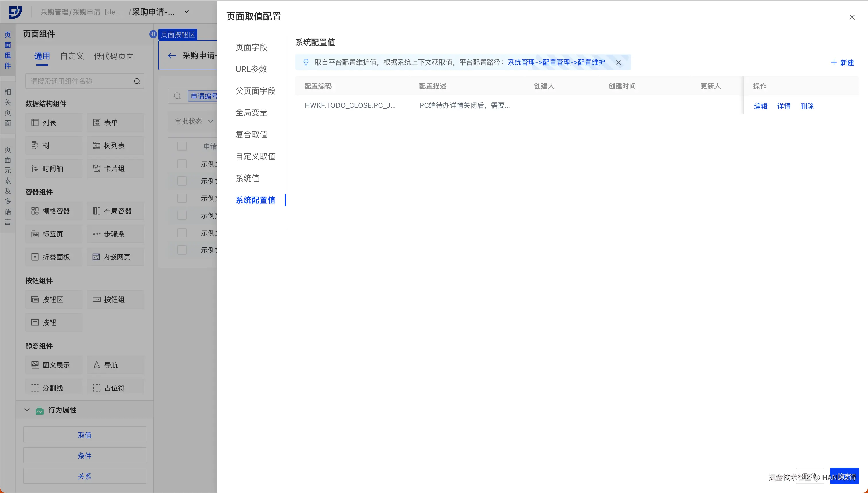The image size is (868, 493).
Task: Tick the first 示例 row checkbox
Action: tap(182, 164)
